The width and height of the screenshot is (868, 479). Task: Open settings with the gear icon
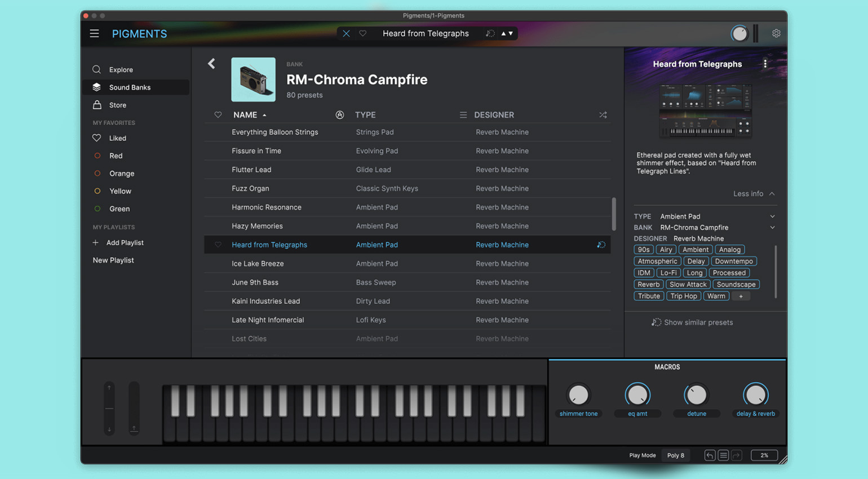776,33
